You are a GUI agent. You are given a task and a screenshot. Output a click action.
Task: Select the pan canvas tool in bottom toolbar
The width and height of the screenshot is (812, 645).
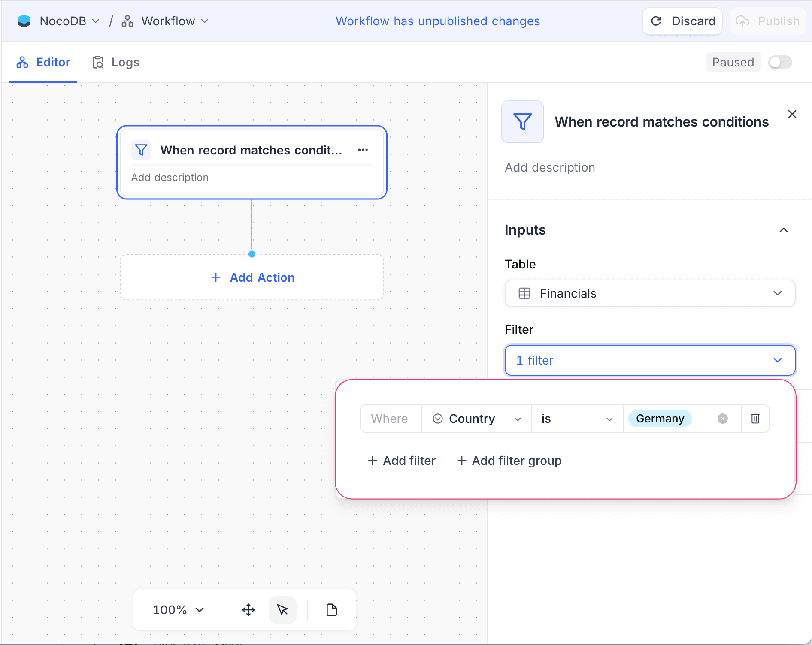[248, 610]
